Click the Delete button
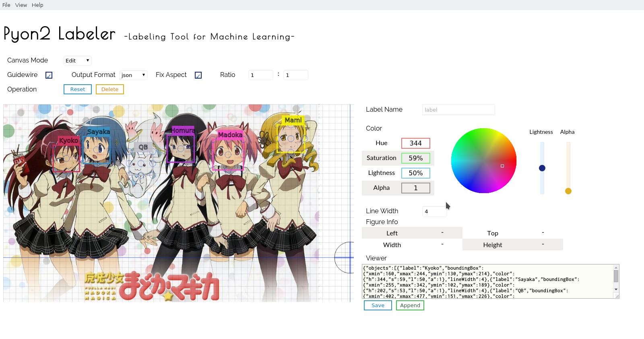The width and height of the screenshot is (644, 339). pyautogui.click(x=110, y=89)
